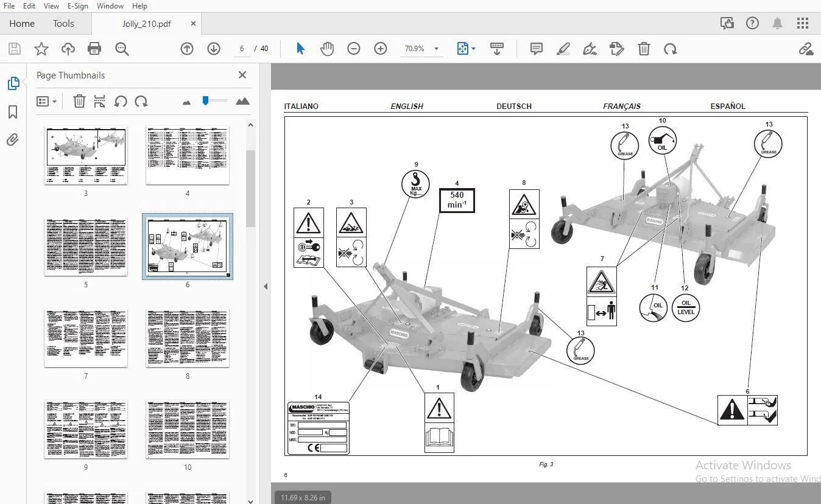Choose the Selection arrow tool
821x504 pixels.
[300, 49]
